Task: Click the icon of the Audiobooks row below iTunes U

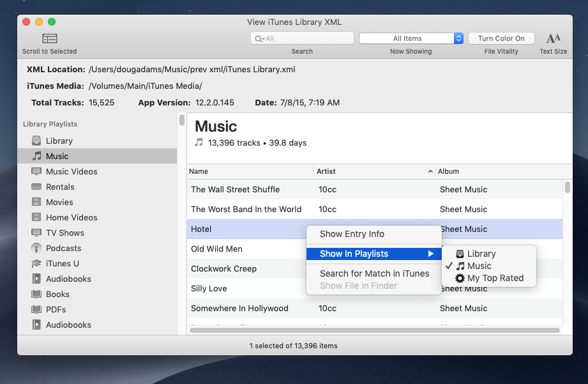Action: 36,279
